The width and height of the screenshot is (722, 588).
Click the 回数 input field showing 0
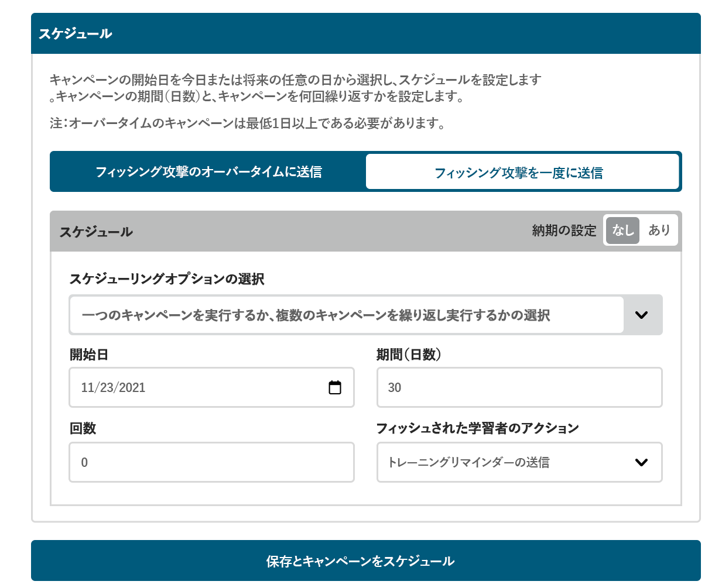[211, 462]
